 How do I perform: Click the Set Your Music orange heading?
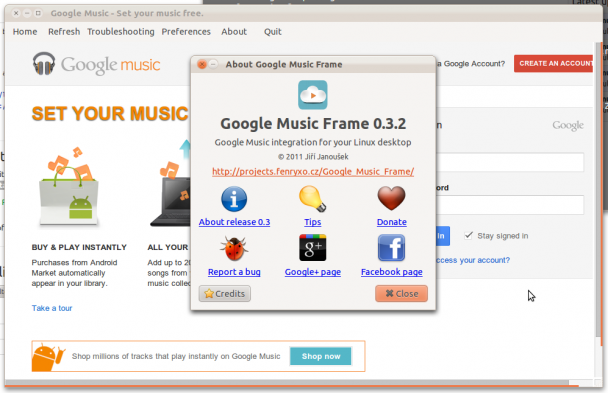click(x=110, y=114)
